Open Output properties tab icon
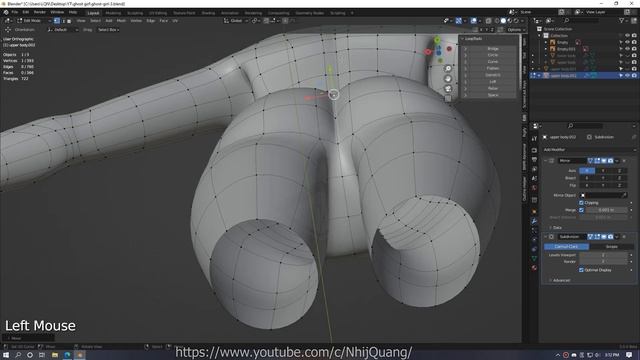Viewport: 640px width, 360px height. click(x=534, y=160)
